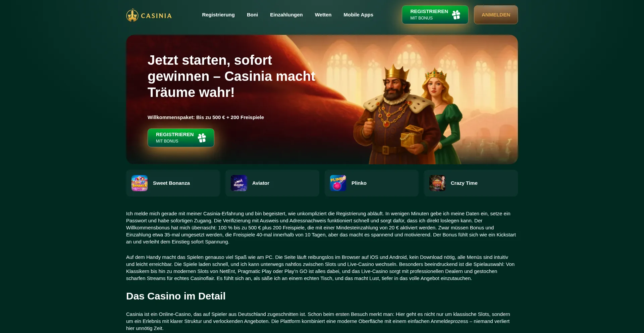Open the Sweet Bonanza game thumbnail
This screenshot has width=644, height=333.
(140, 183)
